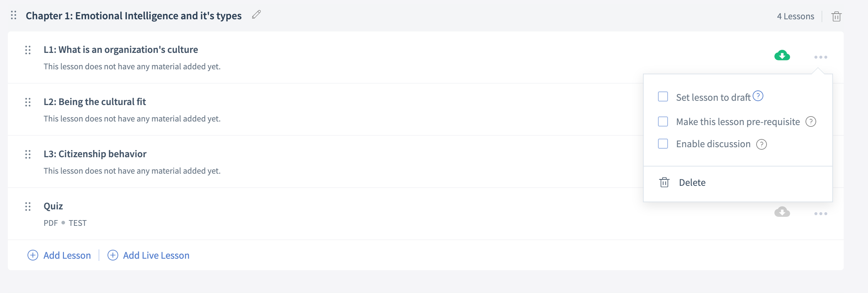The height and width of the screenshot is (293, 868).
Task: Open the three-dot options menu for Quiz
Action: pos(820,214)
